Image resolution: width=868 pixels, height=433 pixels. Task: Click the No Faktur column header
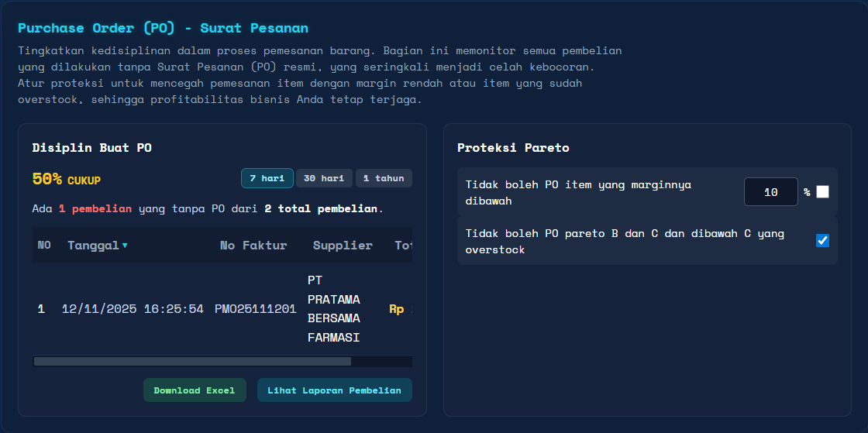(253, 246)
